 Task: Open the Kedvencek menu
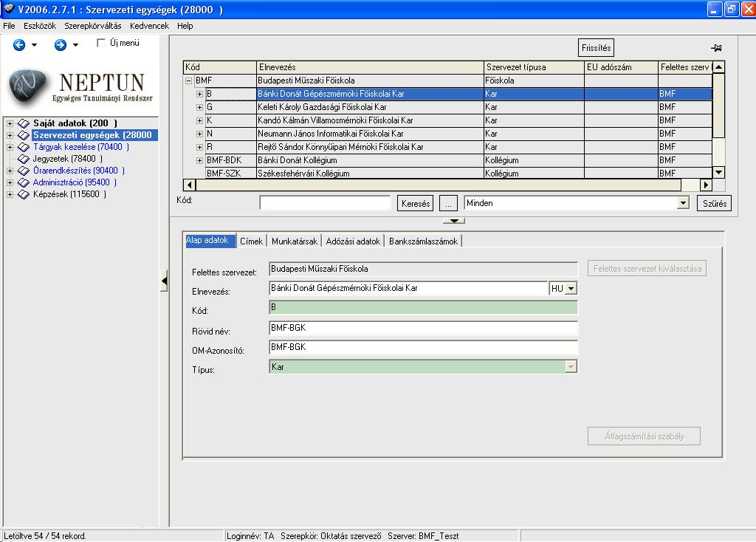tap(149, 26)
